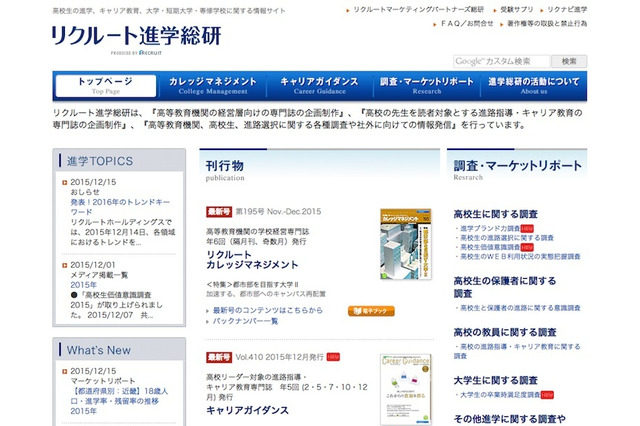Click the What's New panel heading

click(99, 350)
